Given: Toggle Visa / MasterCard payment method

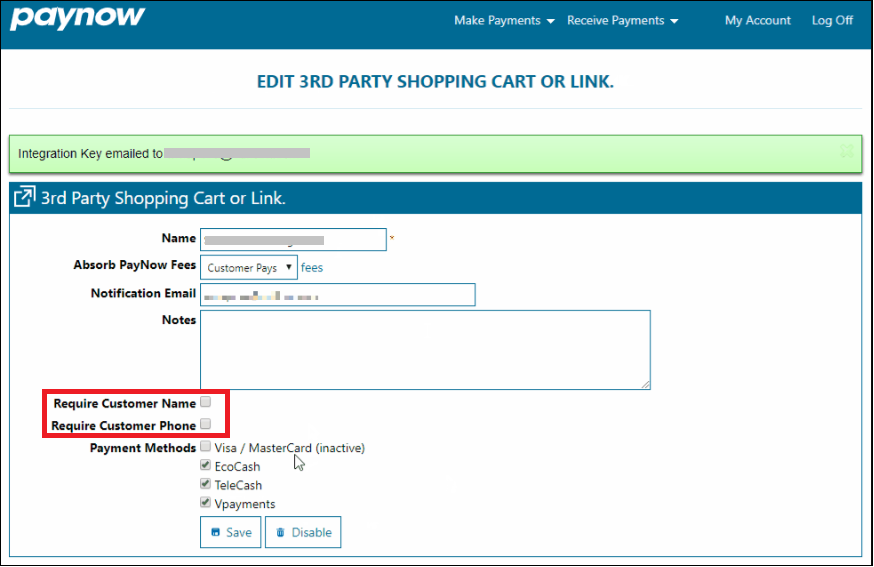Looking at the screenshot, I should tap(206, 446).
